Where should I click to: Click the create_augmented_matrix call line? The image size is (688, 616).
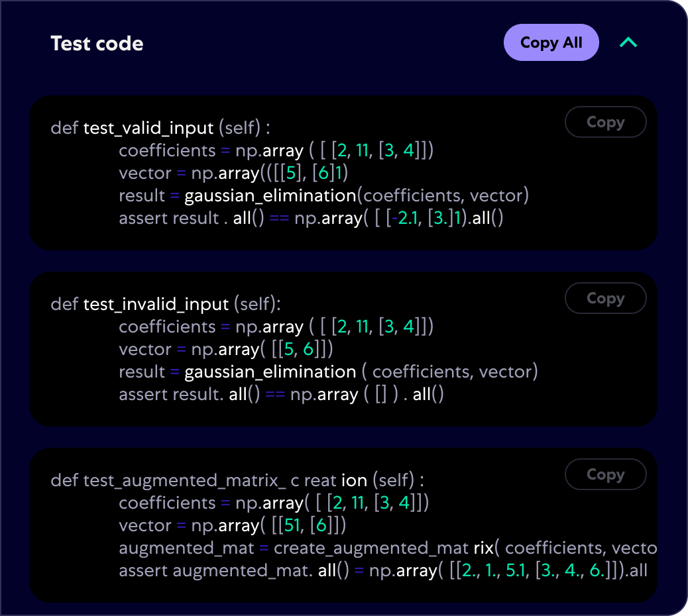coord(388,548)
